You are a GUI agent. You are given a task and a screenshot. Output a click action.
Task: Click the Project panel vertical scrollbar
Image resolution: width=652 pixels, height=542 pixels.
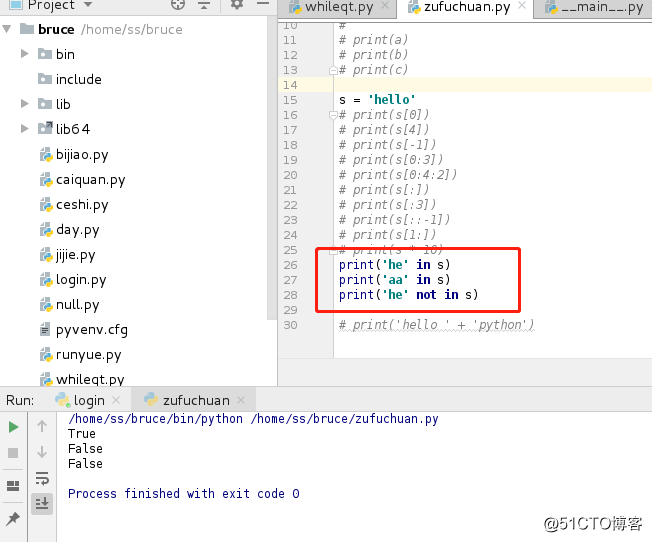click(272, 166)
